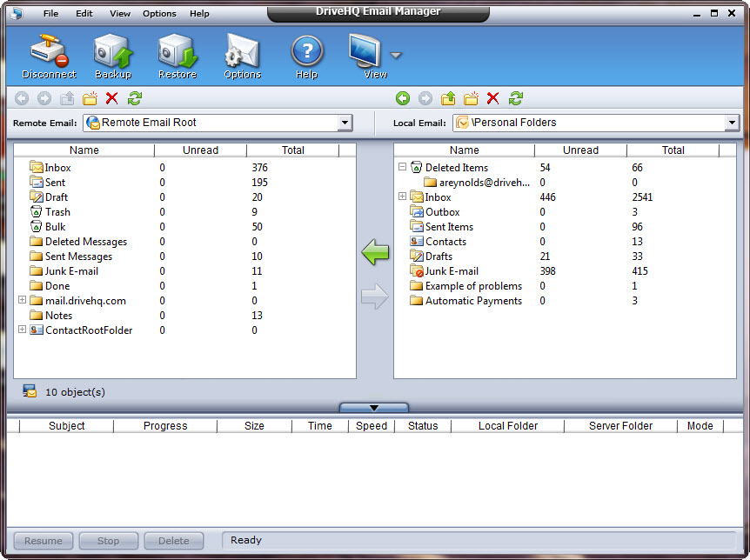Viewport: 750px width, 560px height.
Task: Open the View dropdown arrow beside monitor
Action: point(396,56)
